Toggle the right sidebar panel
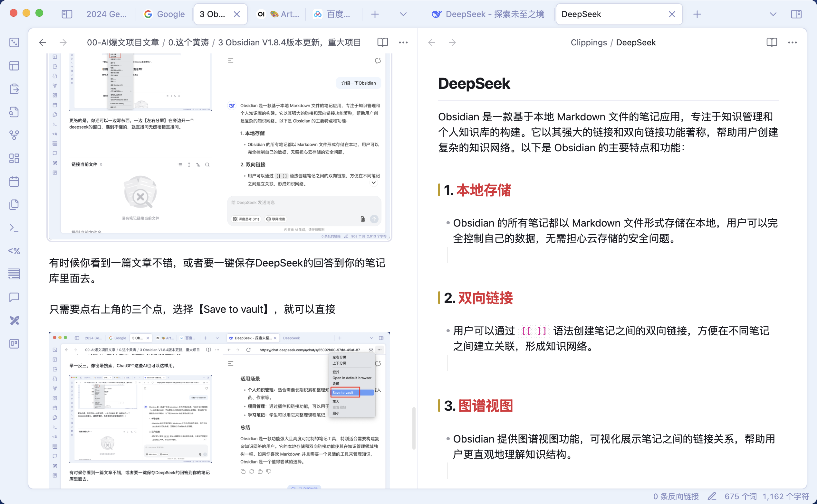The height and width of the screenshot is (504, 817). [796, 14]
